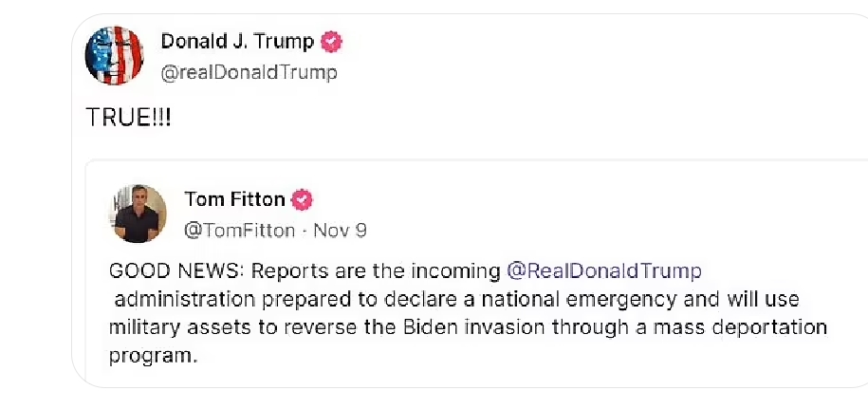Open the Nov 9 timestamp of quoted post
868x409 pixels.
tap(340, 231)
